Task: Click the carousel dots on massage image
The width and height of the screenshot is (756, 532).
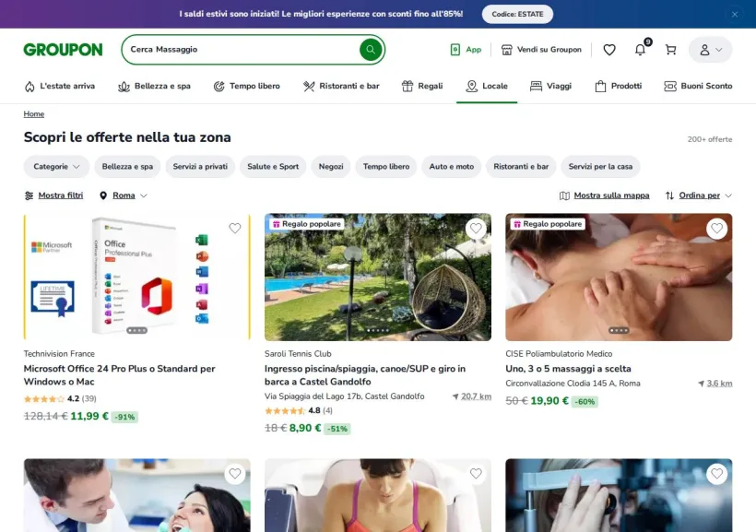Action: tap(619, 330)
